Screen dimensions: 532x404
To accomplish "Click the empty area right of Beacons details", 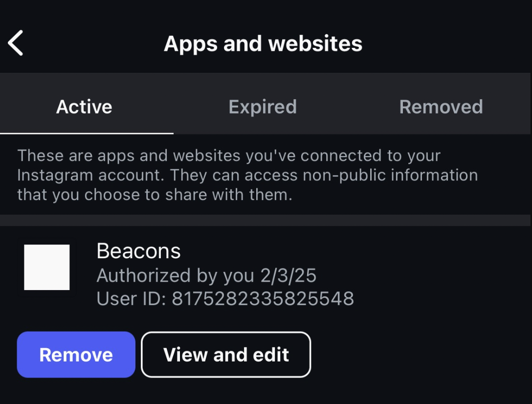I will click(x=441, y=275).
